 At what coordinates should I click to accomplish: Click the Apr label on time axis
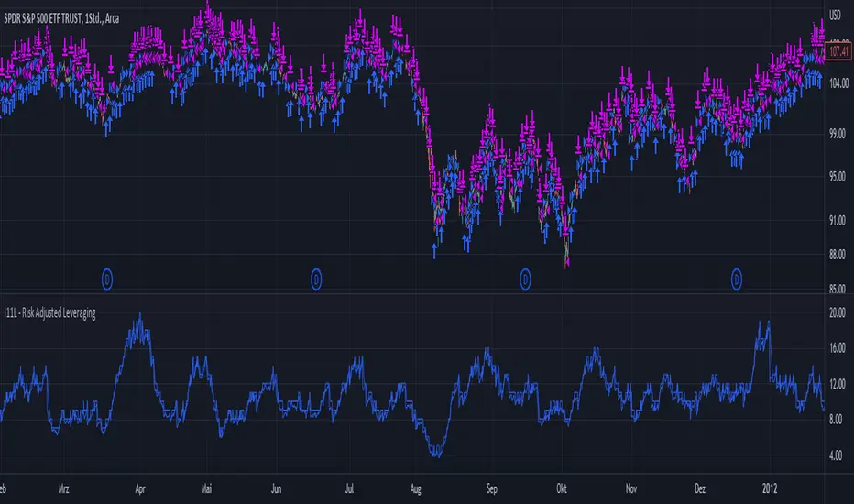click(x=140, y=488)
